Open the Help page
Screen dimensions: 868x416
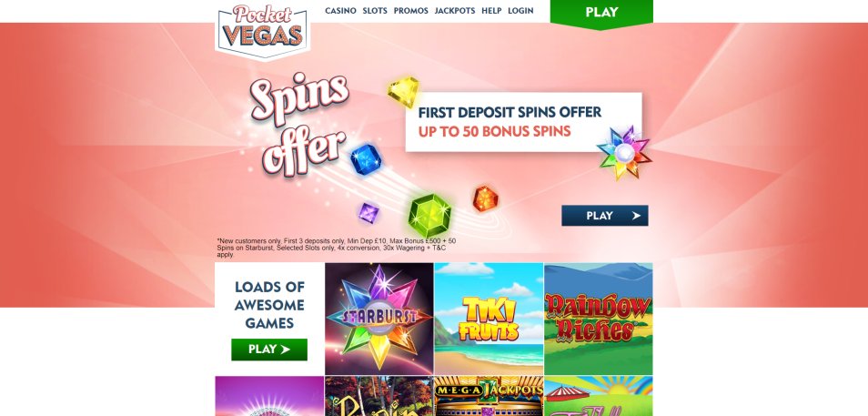491,11
